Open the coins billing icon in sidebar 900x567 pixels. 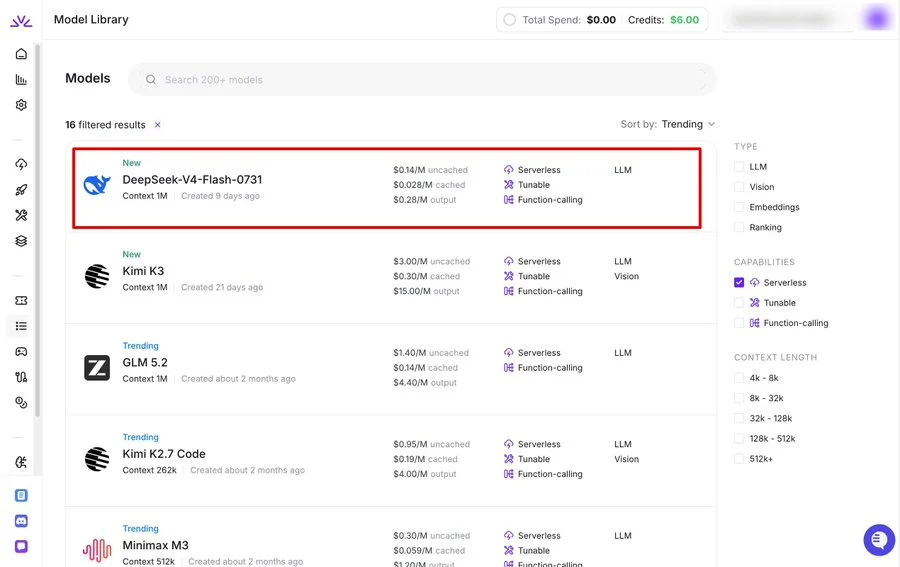(21, 402)
